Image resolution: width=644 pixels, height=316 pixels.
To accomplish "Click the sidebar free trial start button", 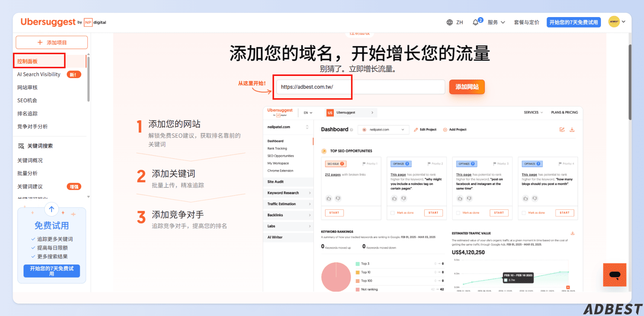I will tap(52, 271).
